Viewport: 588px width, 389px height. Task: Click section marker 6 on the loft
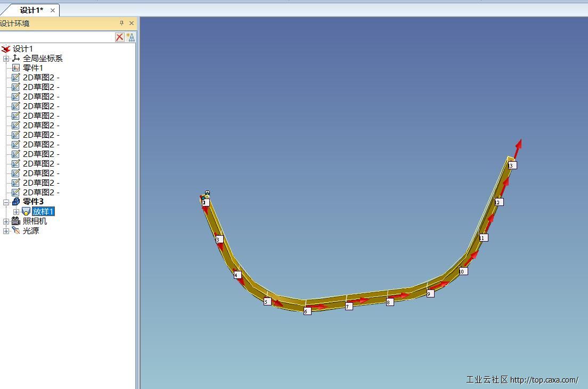[x=307, y=311]
